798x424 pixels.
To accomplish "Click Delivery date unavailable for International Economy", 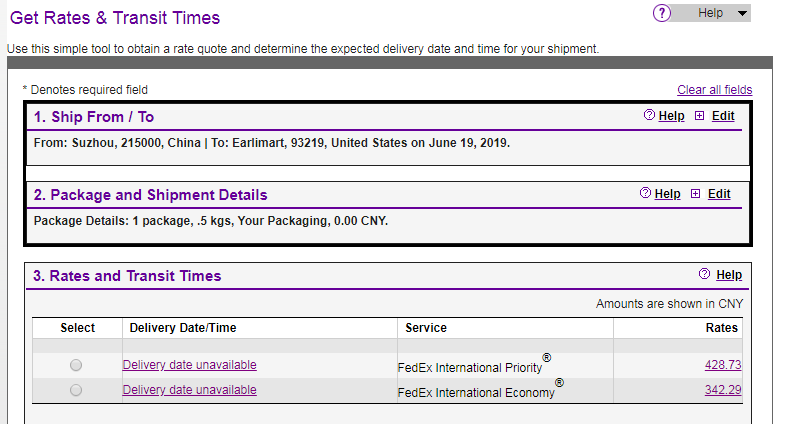I will (x=189, y=390).
